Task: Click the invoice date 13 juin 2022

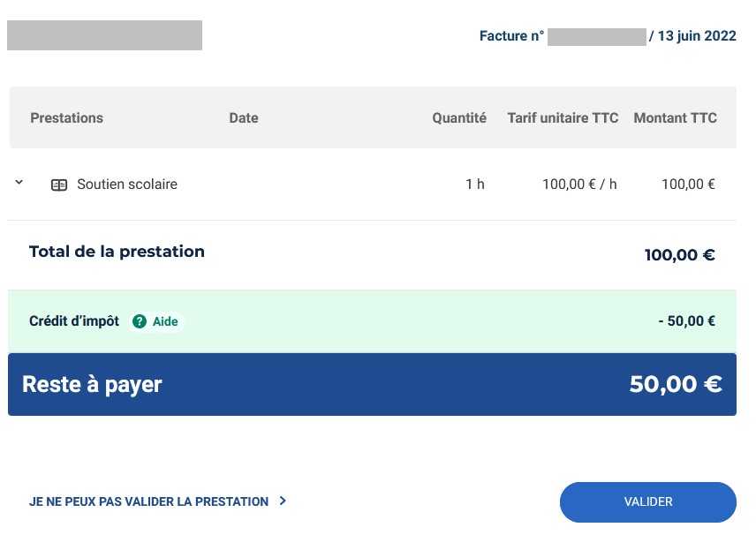Action: 697,36
